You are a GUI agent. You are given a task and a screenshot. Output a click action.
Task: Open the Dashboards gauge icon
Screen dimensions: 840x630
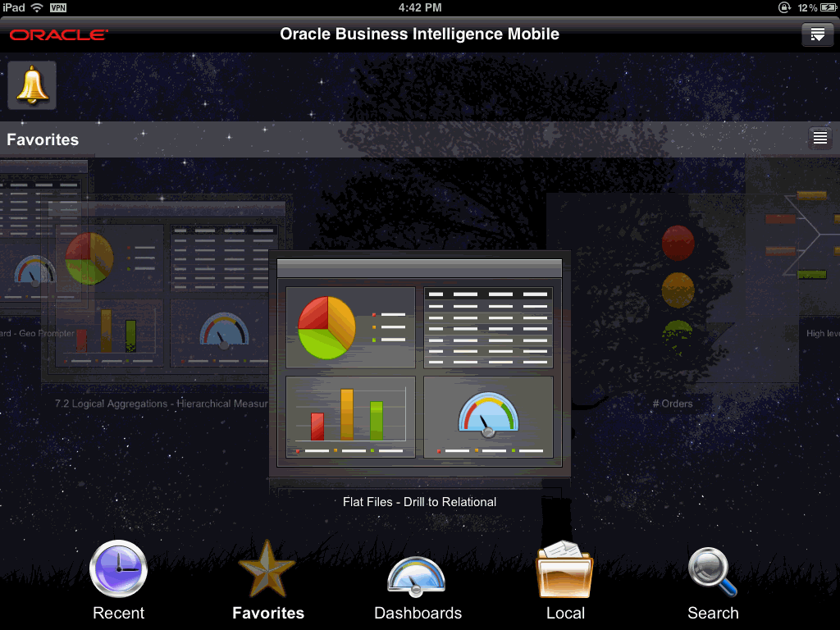pos(416,577)
